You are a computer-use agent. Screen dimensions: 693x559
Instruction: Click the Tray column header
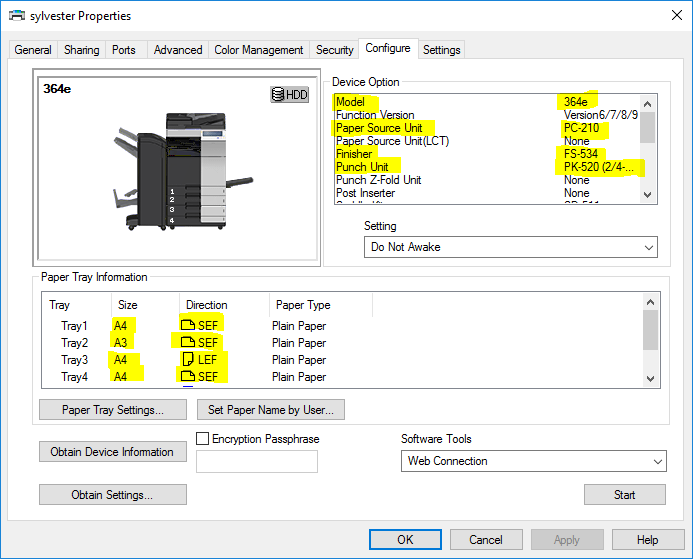tap(77, 305)
